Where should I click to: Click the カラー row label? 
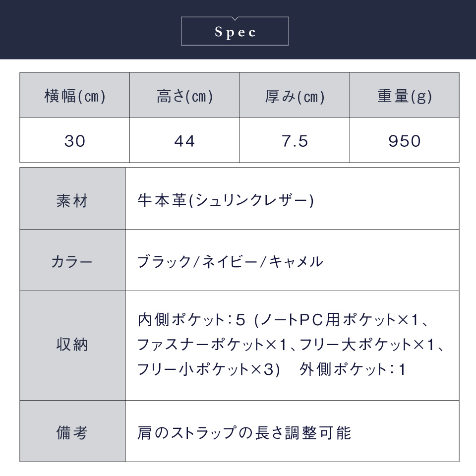click(x=72, y=260)
